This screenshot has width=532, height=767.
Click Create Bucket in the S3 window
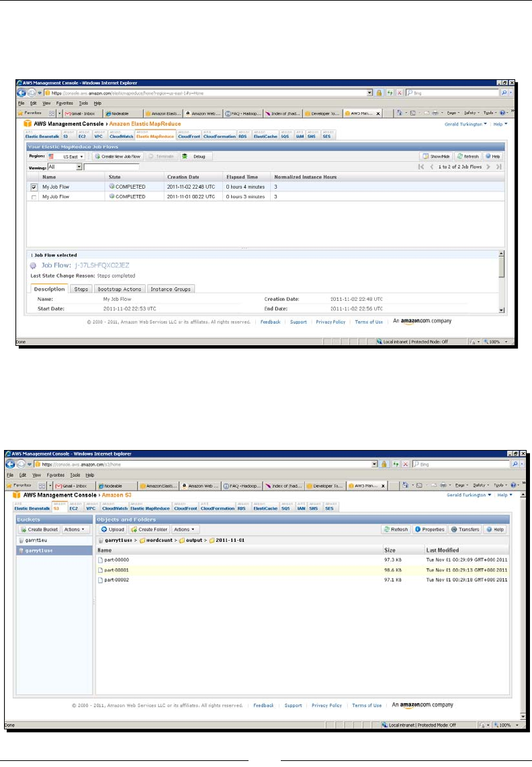(39, 529)
